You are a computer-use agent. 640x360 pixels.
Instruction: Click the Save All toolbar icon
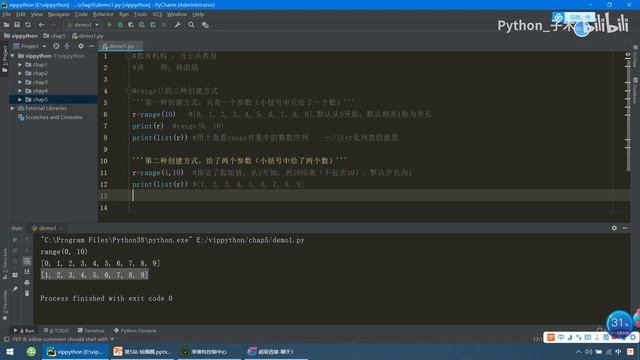17,25
